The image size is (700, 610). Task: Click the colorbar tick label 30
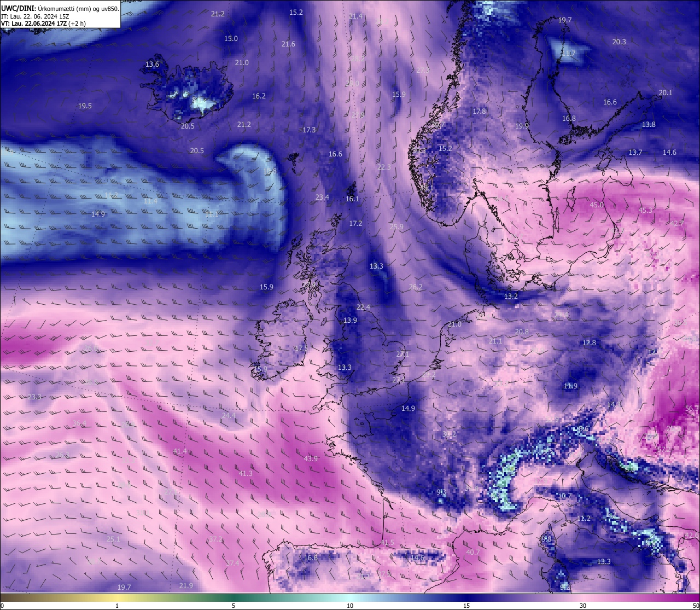[x=583, y=606]
